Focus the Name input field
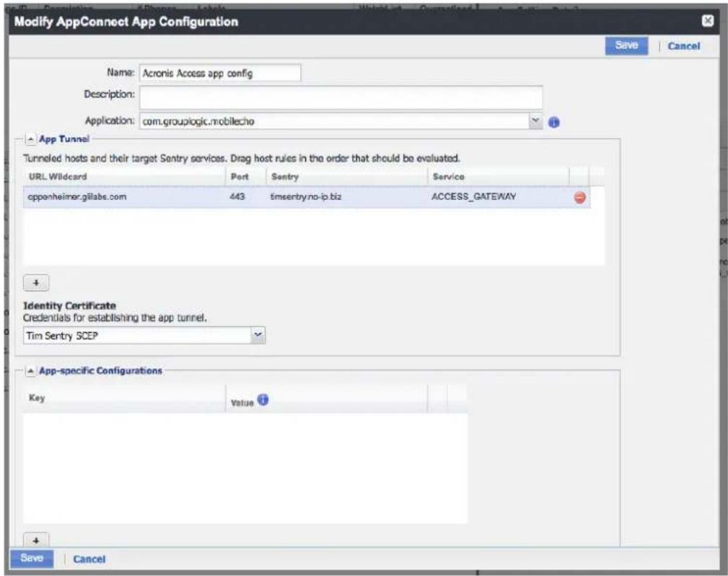The height and width of the screenshot is (576, 728). [x=220, y=73]
